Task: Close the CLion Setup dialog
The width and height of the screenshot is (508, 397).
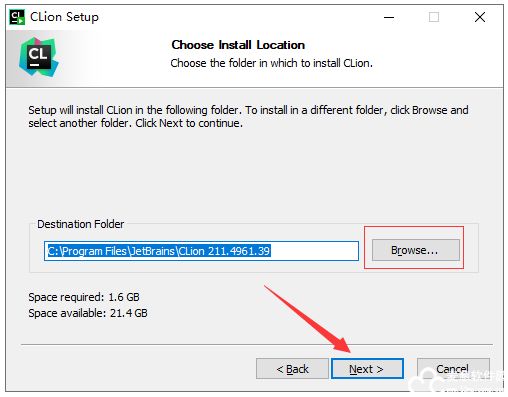Action: pos(480,17)
